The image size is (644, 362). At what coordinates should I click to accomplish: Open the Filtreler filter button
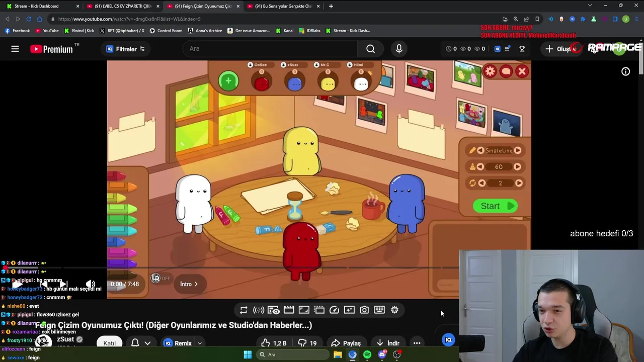(125, 49)
